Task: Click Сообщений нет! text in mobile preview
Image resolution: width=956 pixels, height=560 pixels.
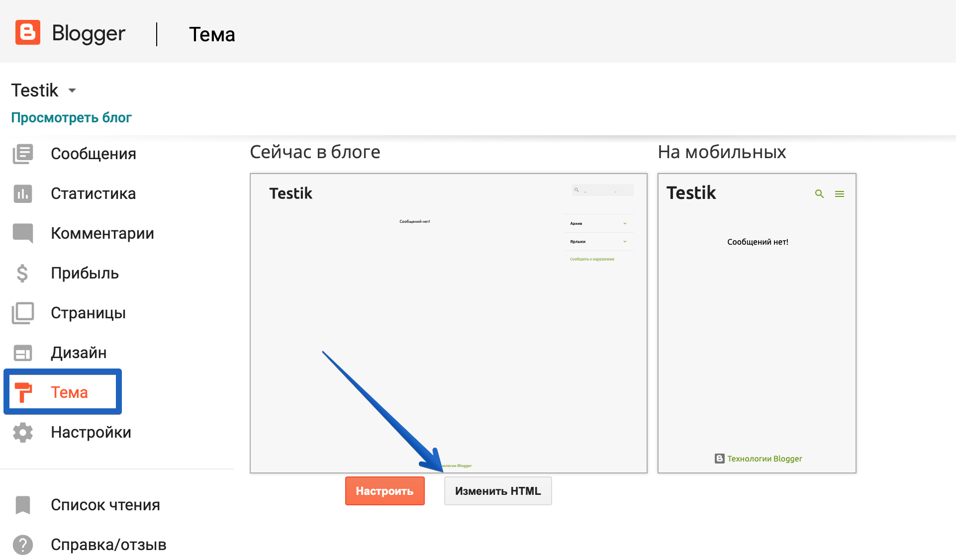Action: click(x=758, y=242)
